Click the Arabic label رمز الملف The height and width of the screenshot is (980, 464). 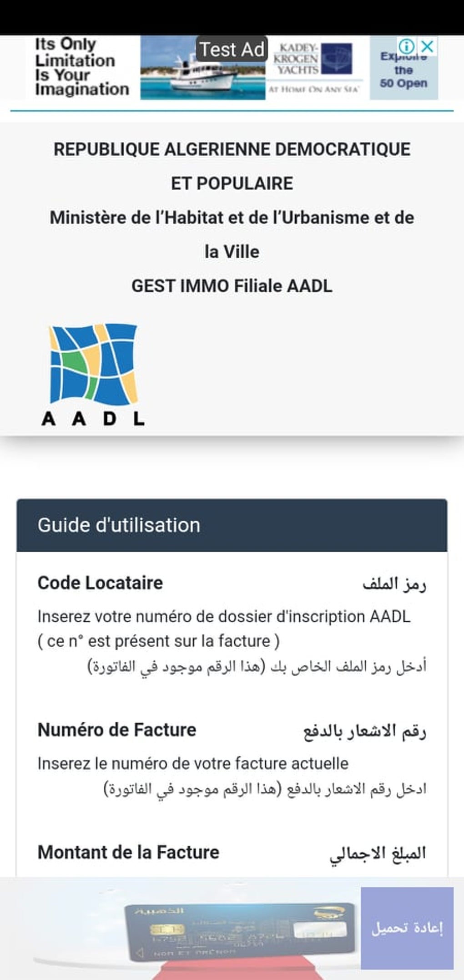tap(394, 584)
